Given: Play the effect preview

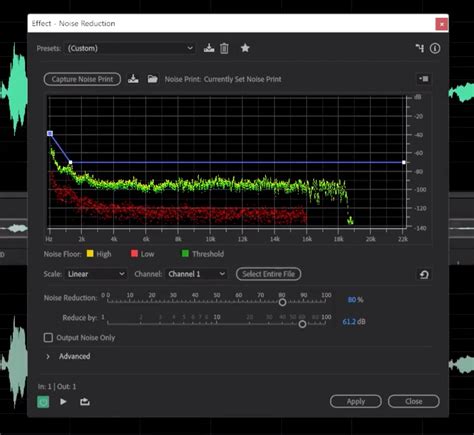Looking at the screenshot, I should [63, 402].
